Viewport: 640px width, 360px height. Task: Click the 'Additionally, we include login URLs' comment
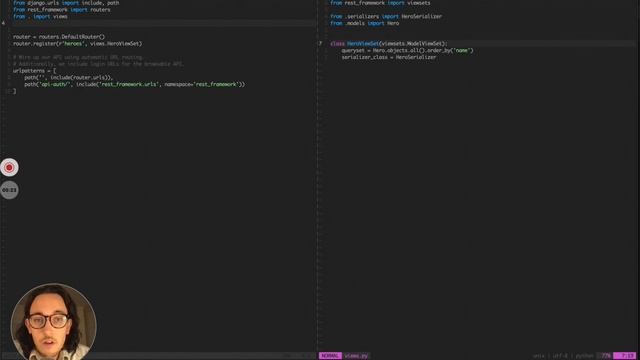tap(98, 64)
